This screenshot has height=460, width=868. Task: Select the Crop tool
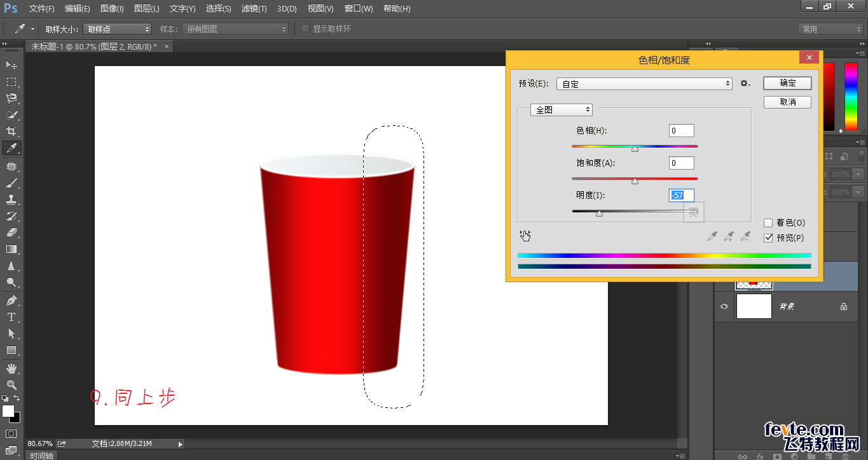pos(11,132)
